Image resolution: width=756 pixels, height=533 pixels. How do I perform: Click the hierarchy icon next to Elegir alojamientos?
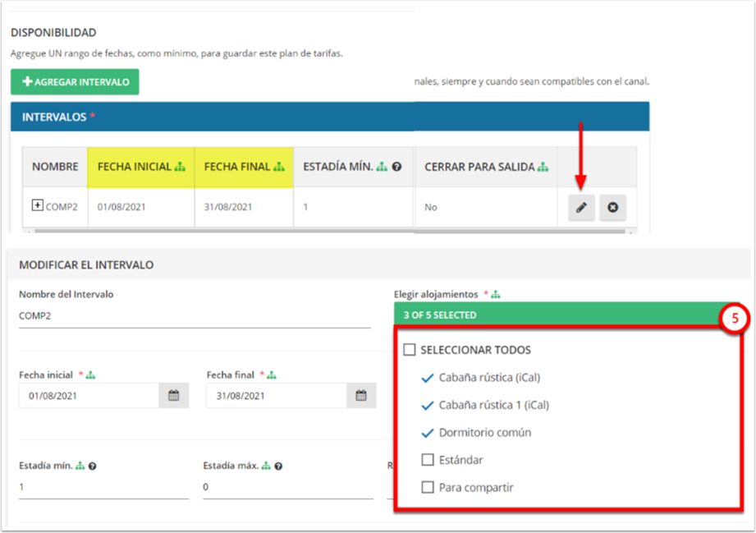497,294
